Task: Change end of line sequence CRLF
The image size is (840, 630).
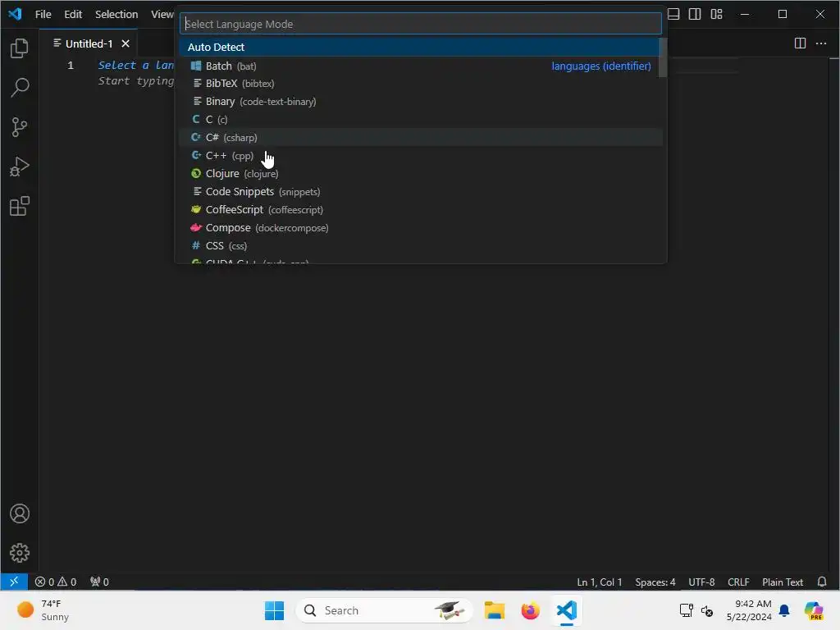Action: [x=738, y=582]
